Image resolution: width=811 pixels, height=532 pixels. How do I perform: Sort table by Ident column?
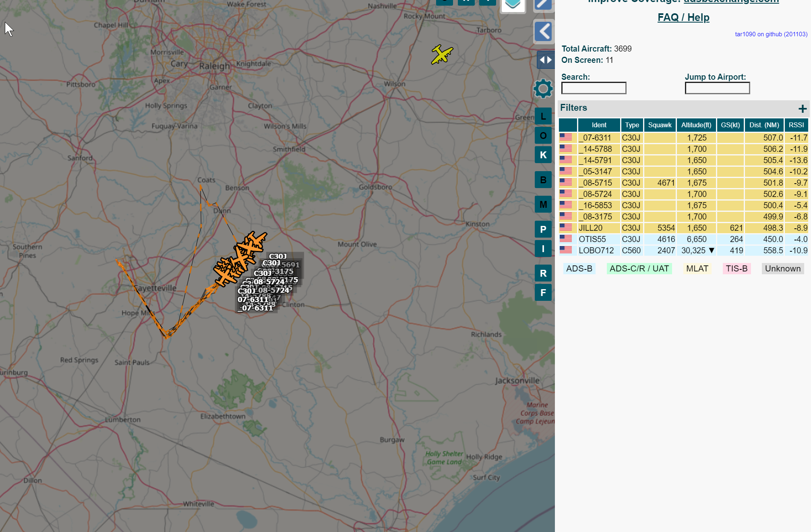click(599, 125)
